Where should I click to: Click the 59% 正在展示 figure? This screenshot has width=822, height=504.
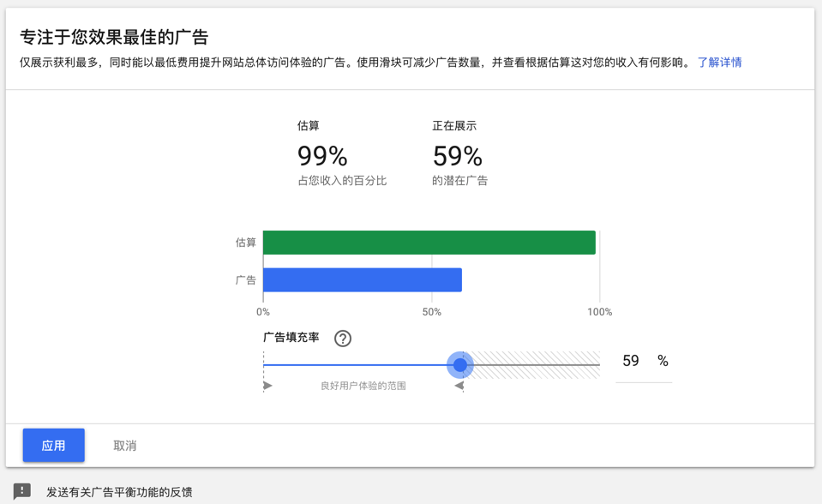(458, 156)
